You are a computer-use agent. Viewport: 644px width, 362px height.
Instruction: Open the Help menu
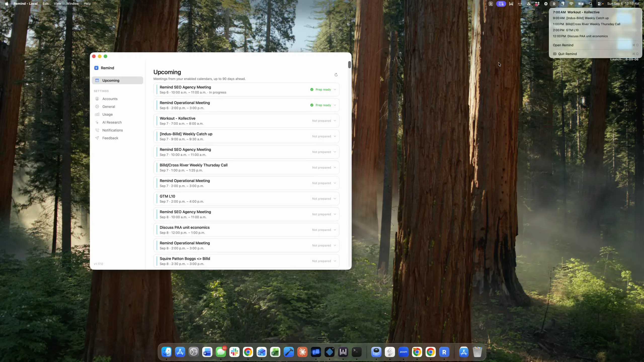click(x=87, y=4)
